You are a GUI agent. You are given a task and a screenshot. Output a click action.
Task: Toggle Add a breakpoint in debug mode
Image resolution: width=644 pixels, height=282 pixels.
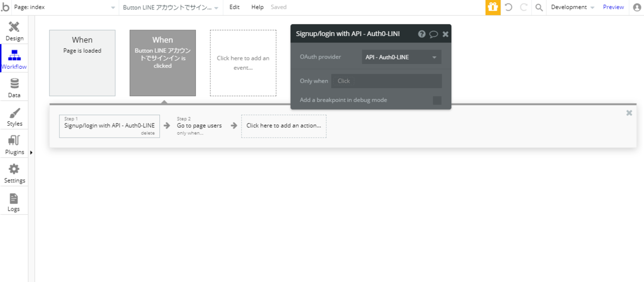click(x=437, y=100)
